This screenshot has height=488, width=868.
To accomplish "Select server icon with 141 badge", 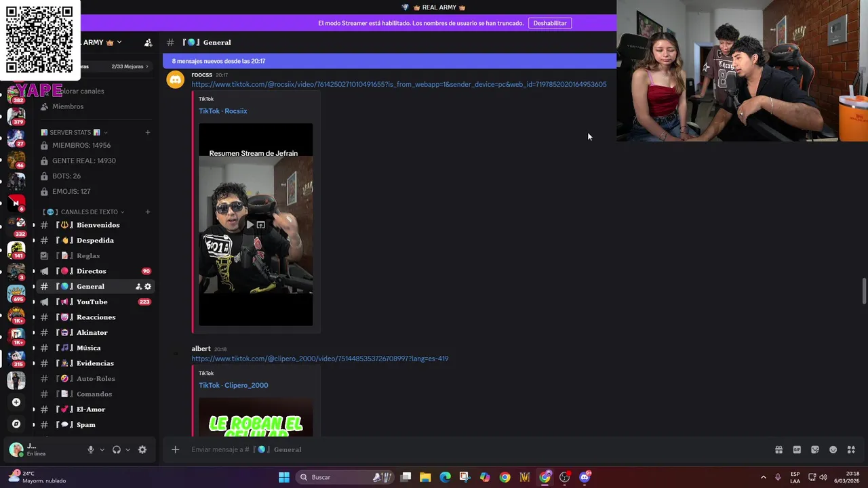I will (16, 249).
